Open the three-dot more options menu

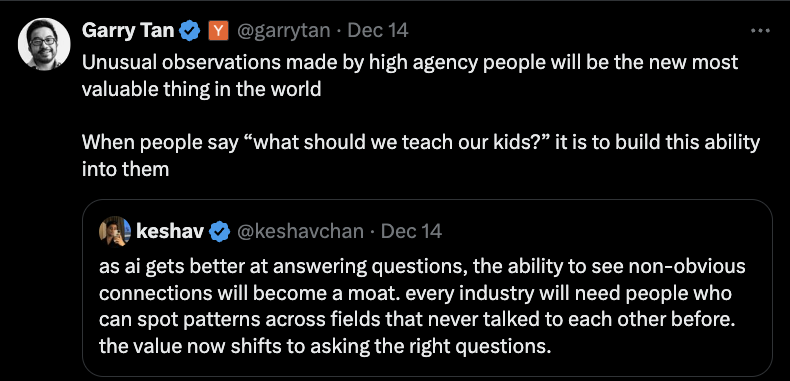[760, 31]
